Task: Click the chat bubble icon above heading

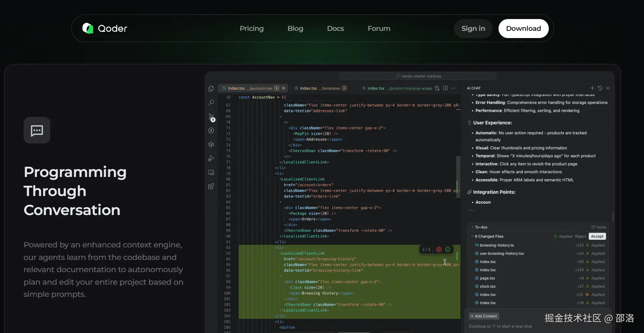Action: click(x=37, y=130)
